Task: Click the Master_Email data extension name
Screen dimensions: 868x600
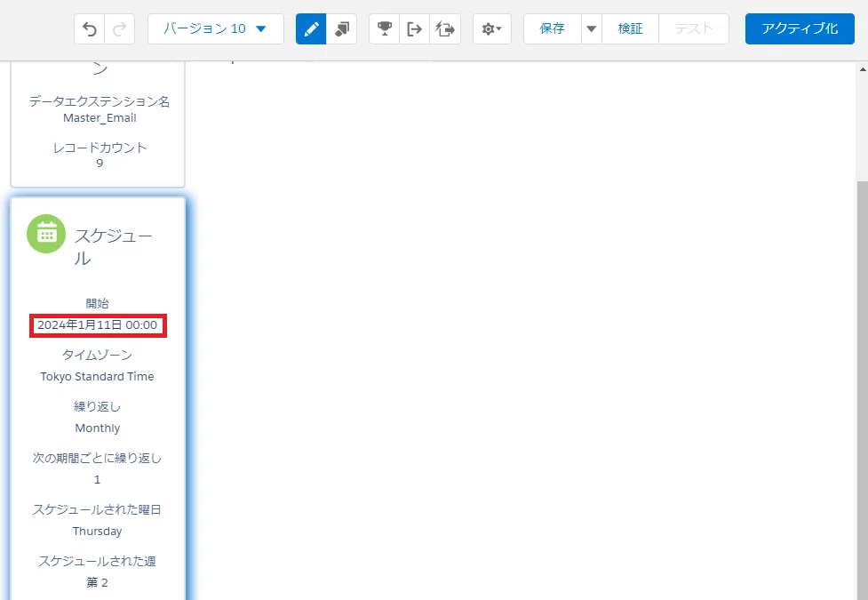Action: pos(100,118)
